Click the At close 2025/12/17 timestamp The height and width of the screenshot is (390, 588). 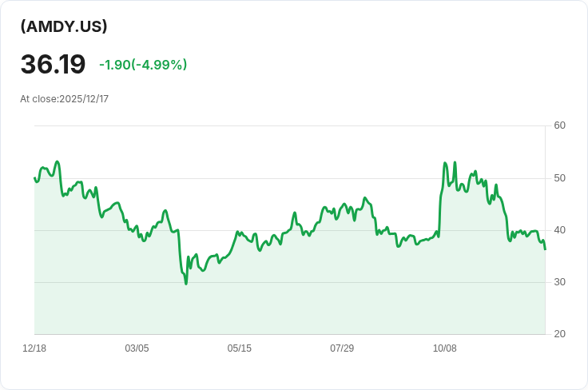pyautogui.click(x=64, y=99)
